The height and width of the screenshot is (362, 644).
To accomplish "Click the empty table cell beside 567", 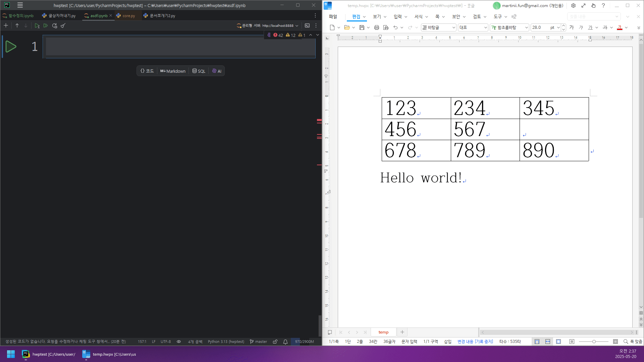I will pyautogui.click(x=554, y=129).
